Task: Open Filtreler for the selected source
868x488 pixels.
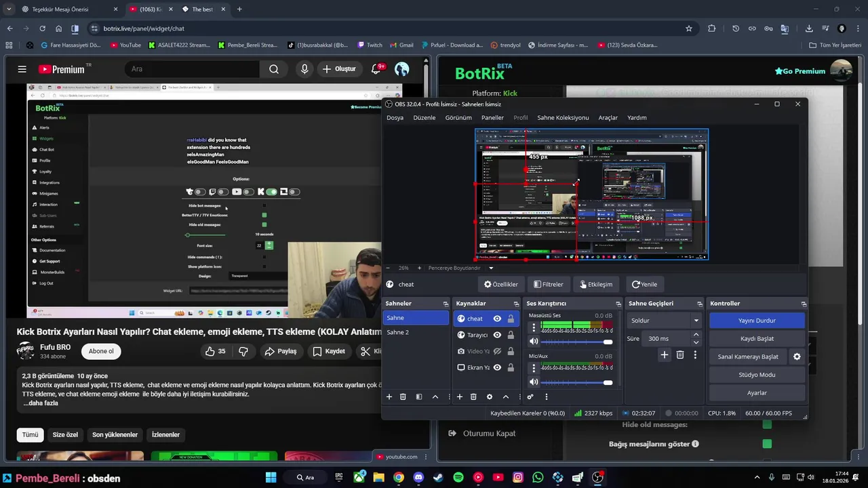Action: click(549, 285)
